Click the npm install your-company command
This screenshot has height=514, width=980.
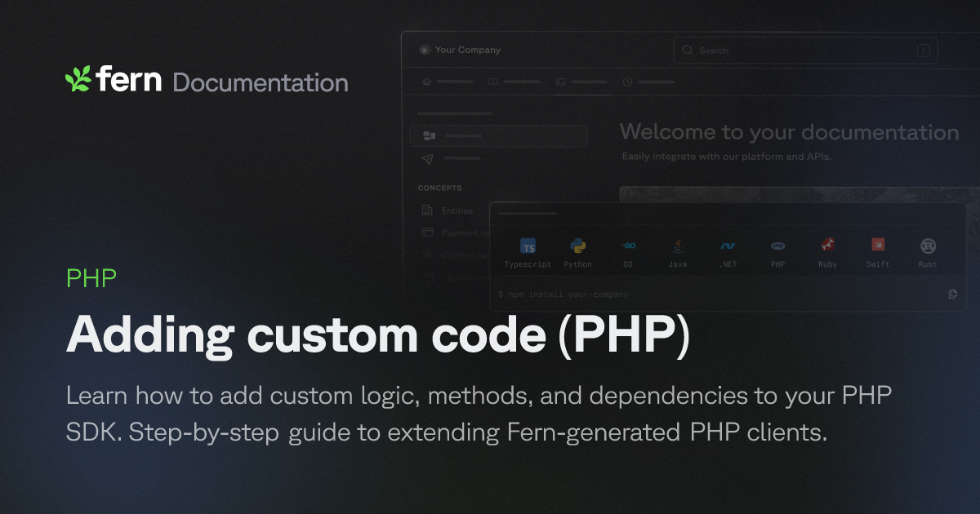pos(563,295)
